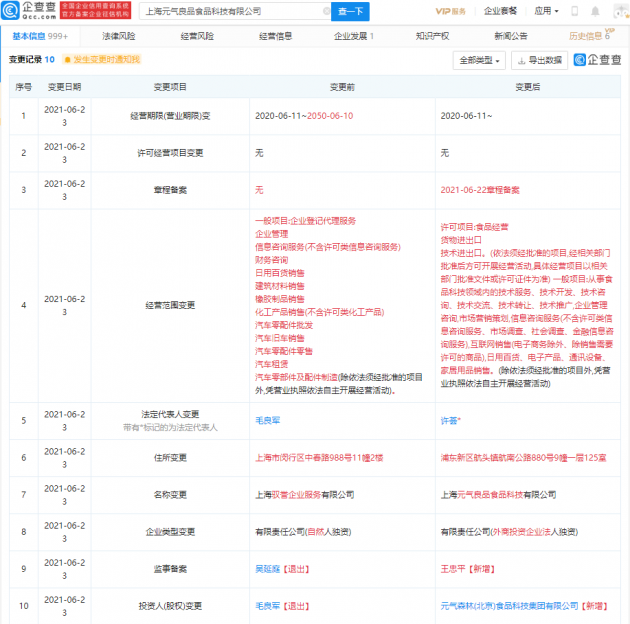The image size is (630, 624).
Task: Select the 名称变更 cell
Action: pos(170,495)
